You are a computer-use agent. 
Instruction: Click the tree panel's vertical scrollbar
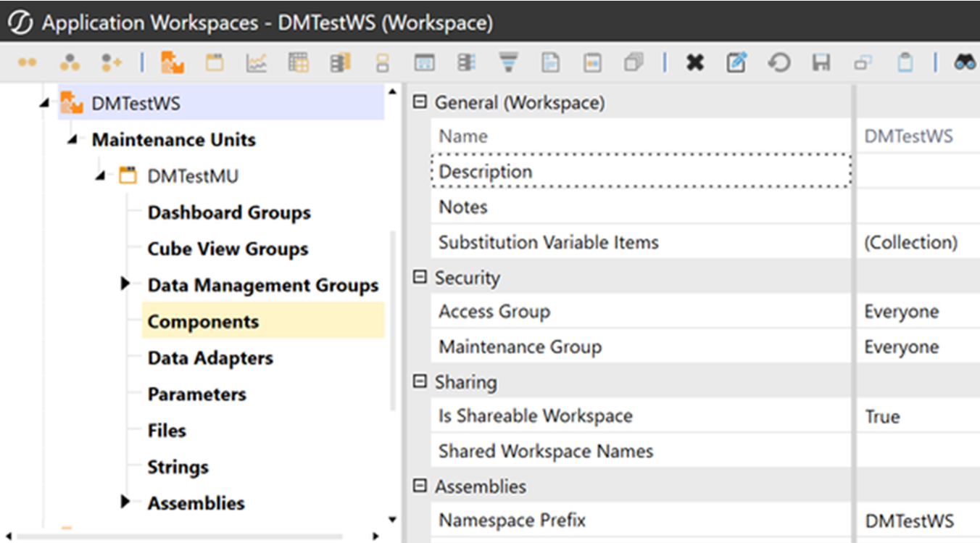point(393,319)
